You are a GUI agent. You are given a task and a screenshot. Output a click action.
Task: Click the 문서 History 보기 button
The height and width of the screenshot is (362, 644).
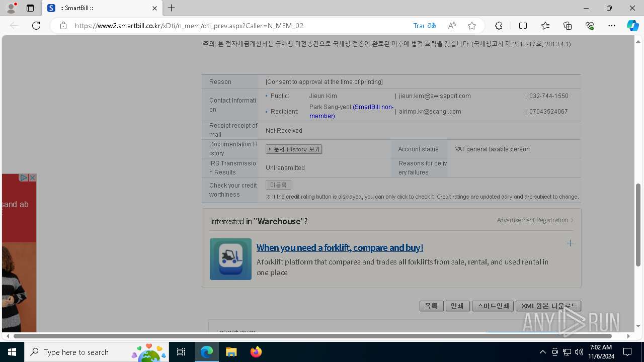click(294, 149)
